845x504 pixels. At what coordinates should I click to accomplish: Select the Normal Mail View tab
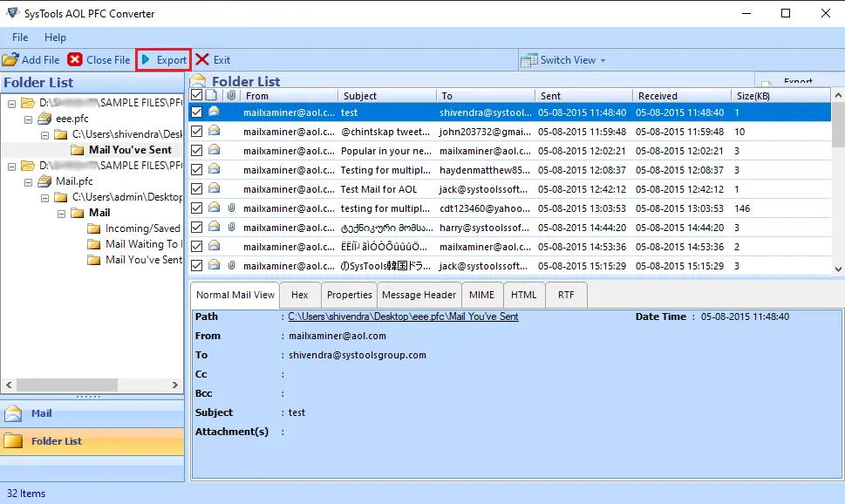coord(235,295)
